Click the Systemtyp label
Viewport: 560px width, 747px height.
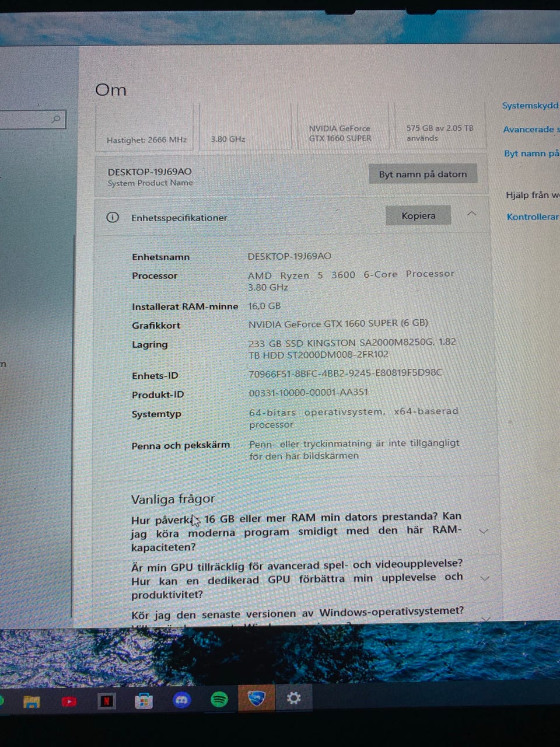(156, 414)
